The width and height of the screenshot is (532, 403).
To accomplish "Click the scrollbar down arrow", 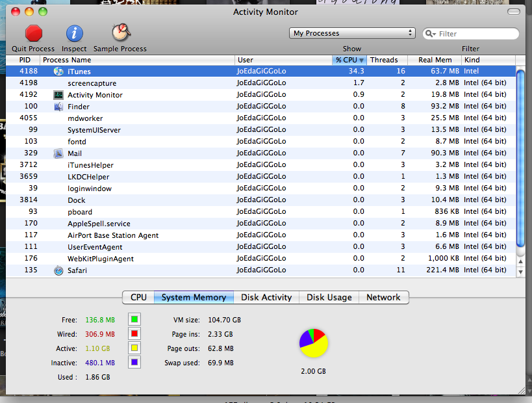I will (520, 272).
